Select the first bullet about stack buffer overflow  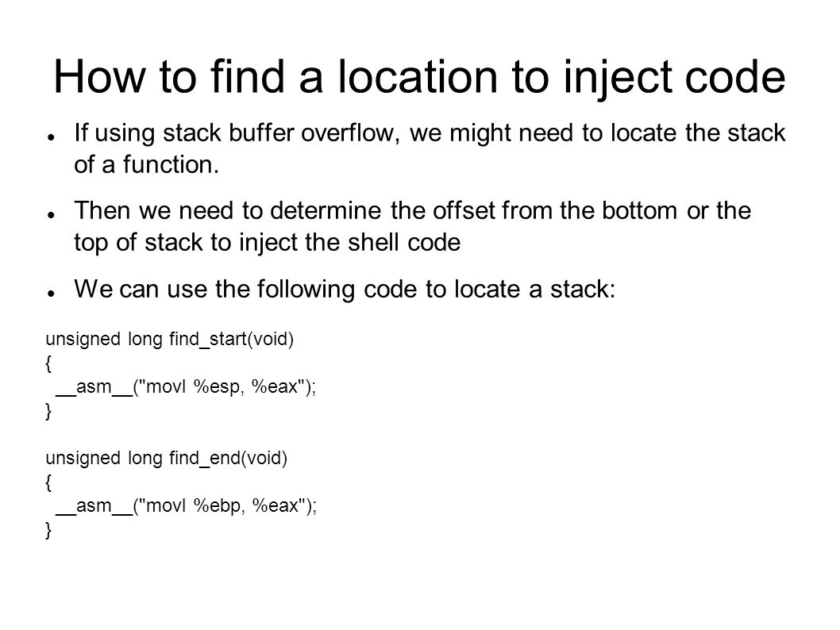[x=430, y=148]
